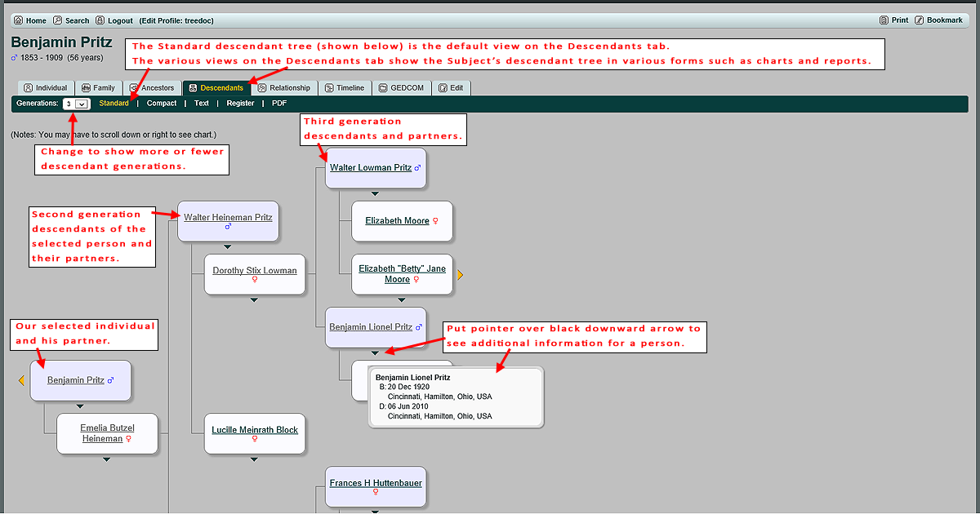Expand details arrow under Walter Heineman Pritz
The image size is (980, 514).
pos(228,246)
